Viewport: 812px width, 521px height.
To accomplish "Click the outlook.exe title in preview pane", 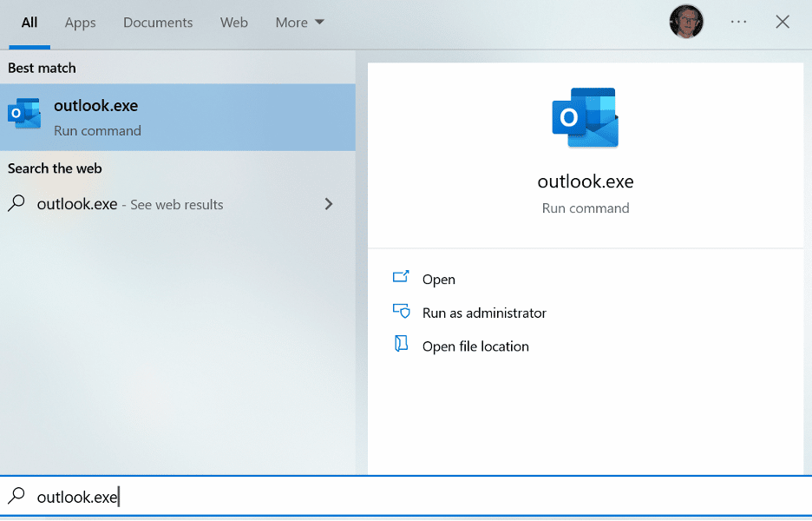I will pyautogui.click(x=586, y=181).
